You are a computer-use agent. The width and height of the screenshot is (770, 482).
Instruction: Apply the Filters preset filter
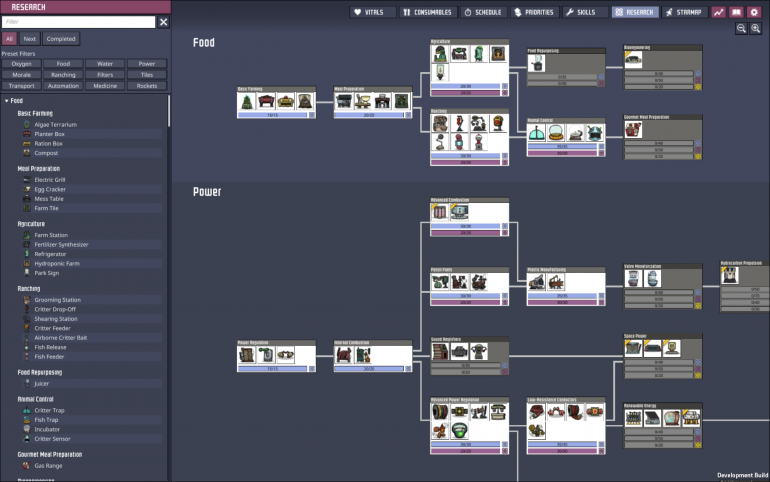point(105,75)
